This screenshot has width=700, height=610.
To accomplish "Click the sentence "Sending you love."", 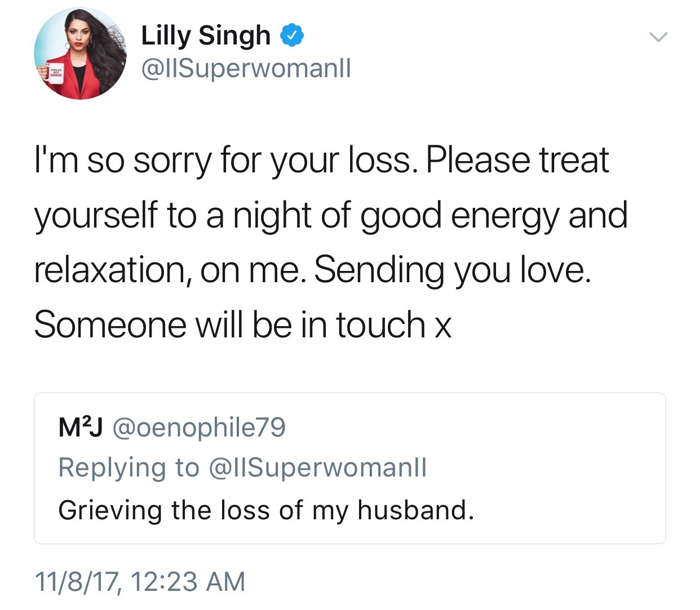I will [x=453, y=270].
